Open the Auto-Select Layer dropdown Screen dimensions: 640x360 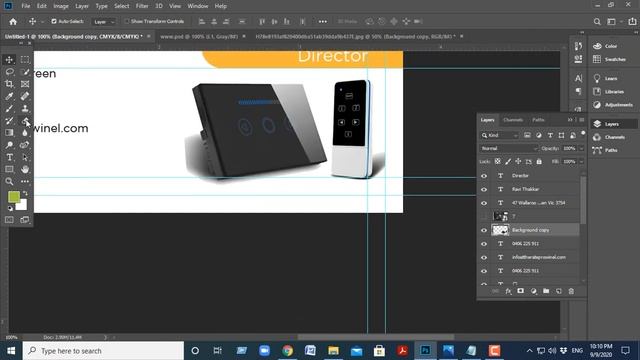point(104,22)
